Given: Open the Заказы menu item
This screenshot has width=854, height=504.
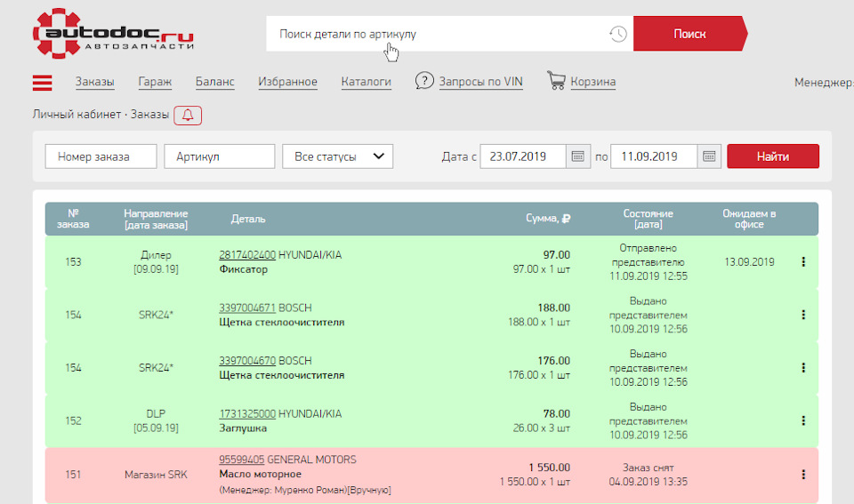Looking at the screenshot, I should pyautogui.click(x=95, y=82).
